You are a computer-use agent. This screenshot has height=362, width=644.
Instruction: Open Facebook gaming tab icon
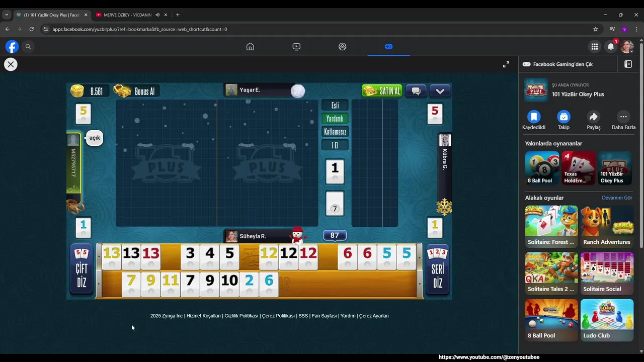tap(388, 47)
